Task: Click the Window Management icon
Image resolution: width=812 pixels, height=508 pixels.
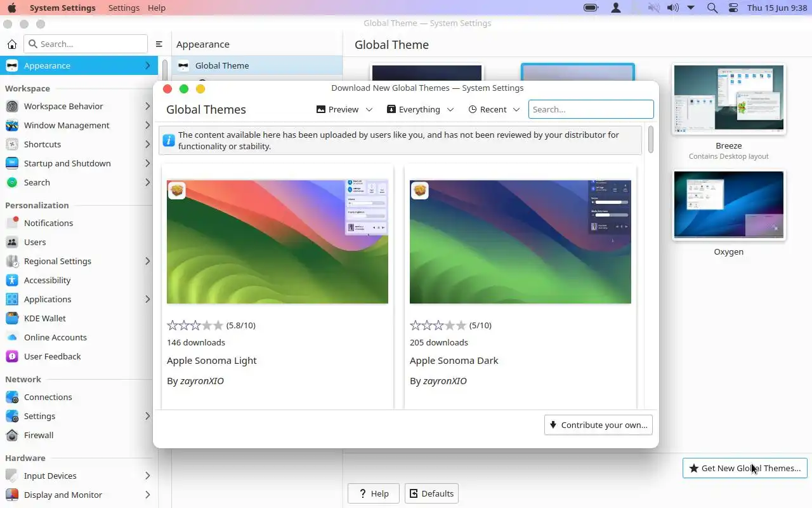Action: coord(12,125)
